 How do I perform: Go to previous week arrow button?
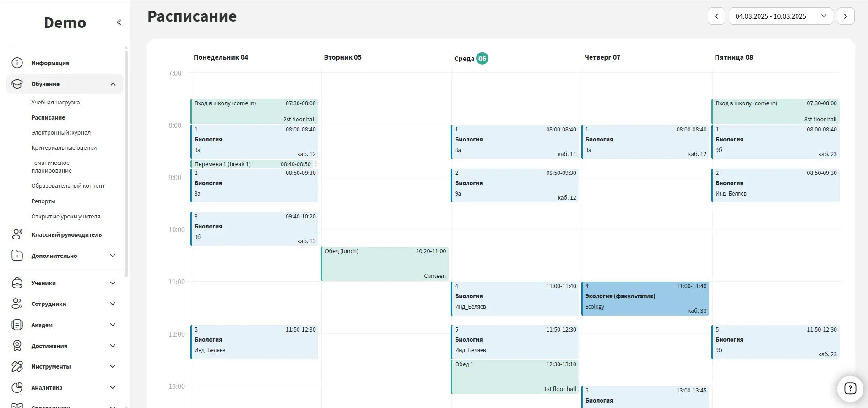(x=716, y=16)
